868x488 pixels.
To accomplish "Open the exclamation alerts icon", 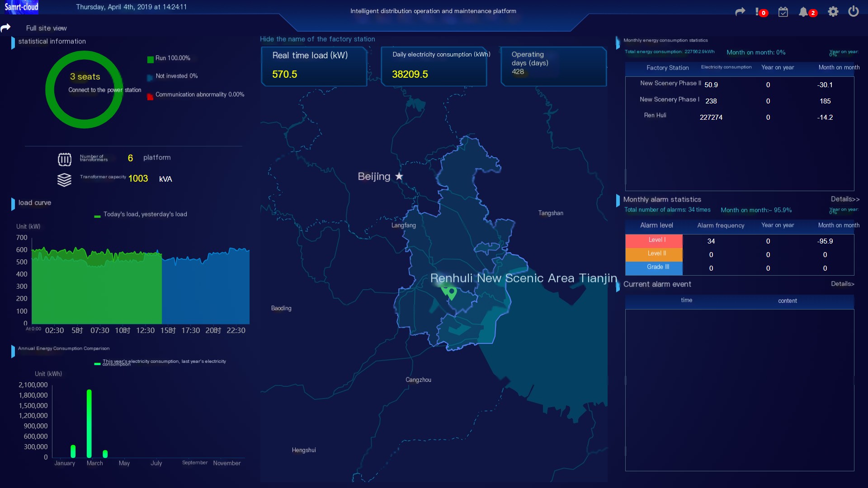I will click(758, 12).
